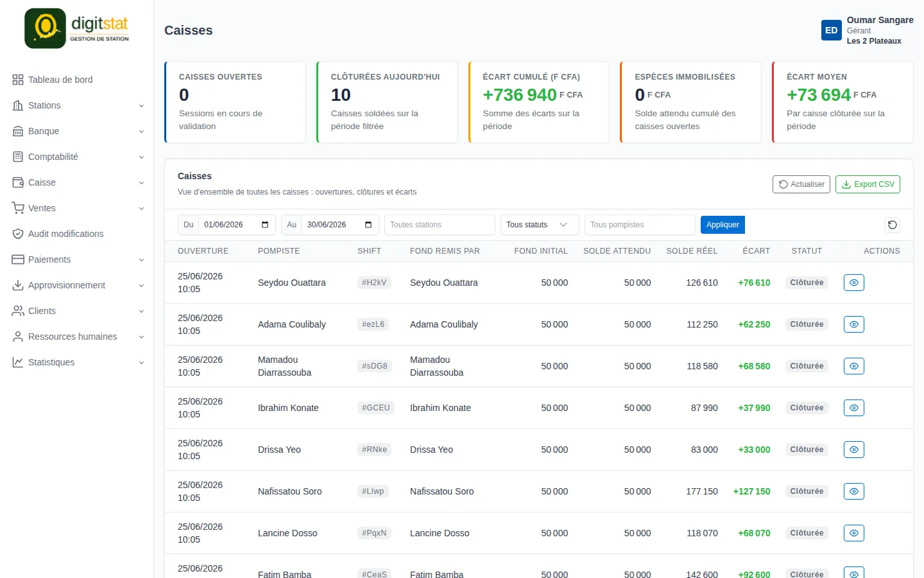924x578 pixels.
Task: Click the #H2kV shift tag
Action: tap(374, 283)
